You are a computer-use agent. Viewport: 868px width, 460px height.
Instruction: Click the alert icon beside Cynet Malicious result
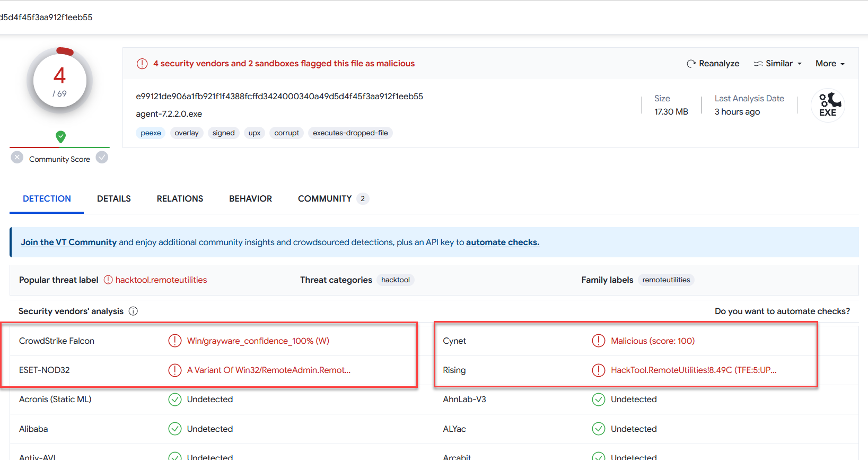click(598, 341)
